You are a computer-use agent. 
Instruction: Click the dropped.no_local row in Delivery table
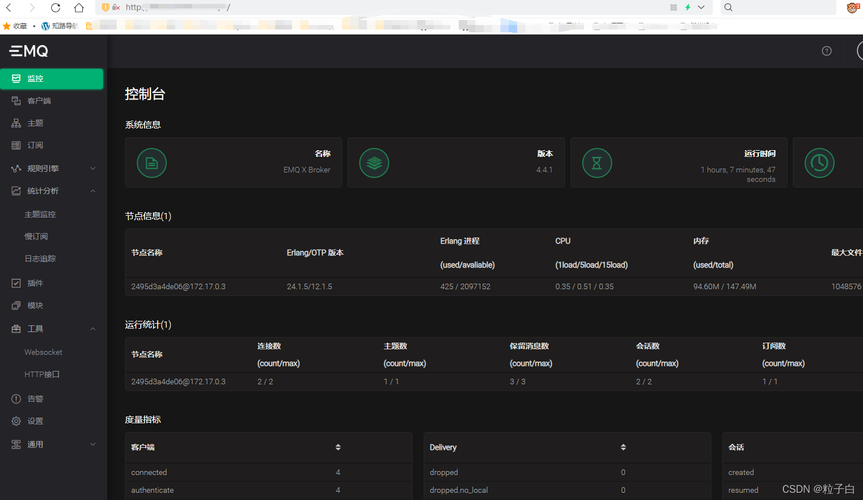point(567,490)
